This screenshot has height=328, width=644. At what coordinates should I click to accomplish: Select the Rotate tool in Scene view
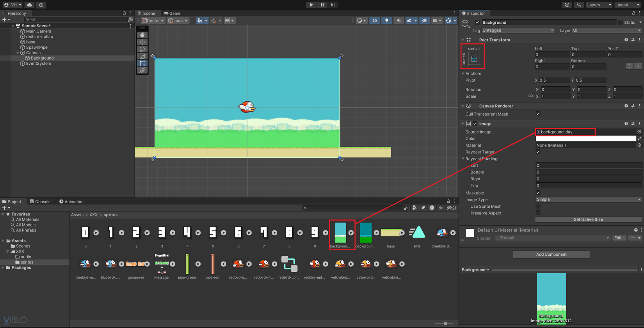[142, 49]
